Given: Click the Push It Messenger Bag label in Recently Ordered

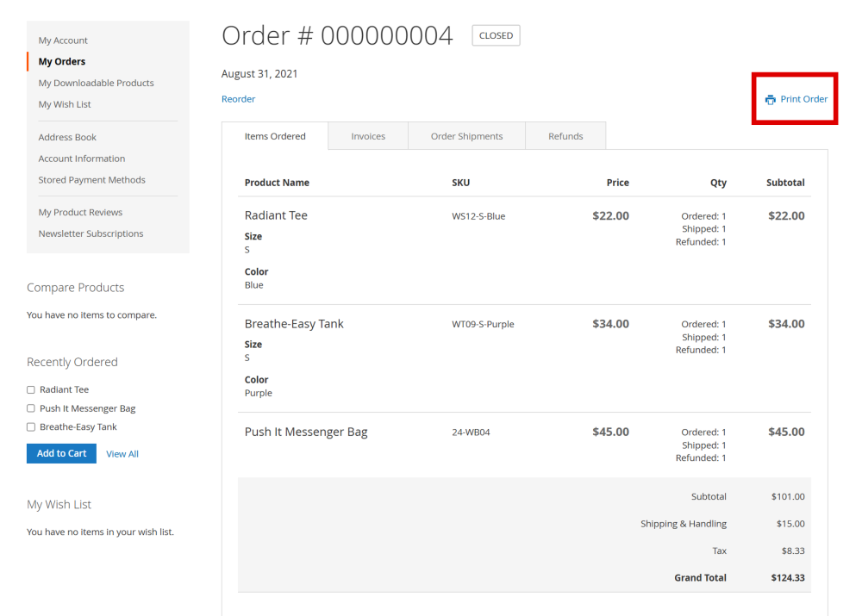Looking at the screenshot, I should click(x=87, y=408).
